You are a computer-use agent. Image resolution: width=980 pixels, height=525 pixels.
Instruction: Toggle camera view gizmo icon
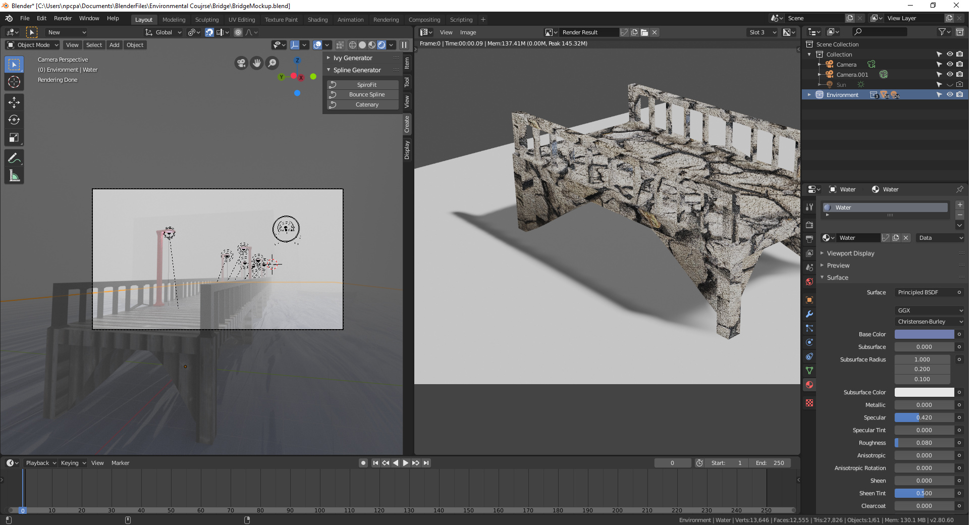pos(241,63)
